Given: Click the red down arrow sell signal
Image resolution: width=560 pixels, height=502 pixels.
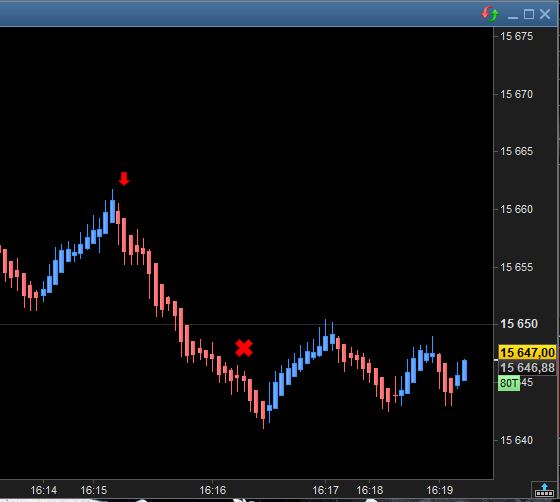Looking at the screenshot, I should pyautogui.click(x=124, y=179).
